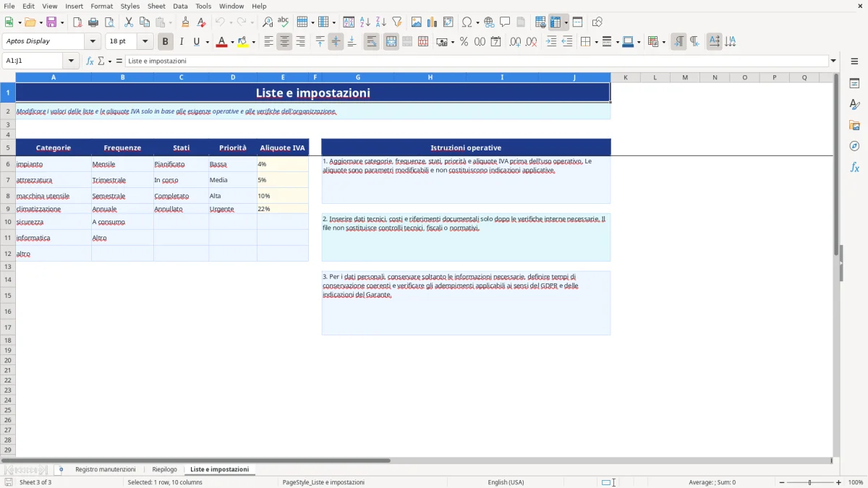Screen dimensions: 868x488
Task: Click the Save document icon
Action: 51,22
